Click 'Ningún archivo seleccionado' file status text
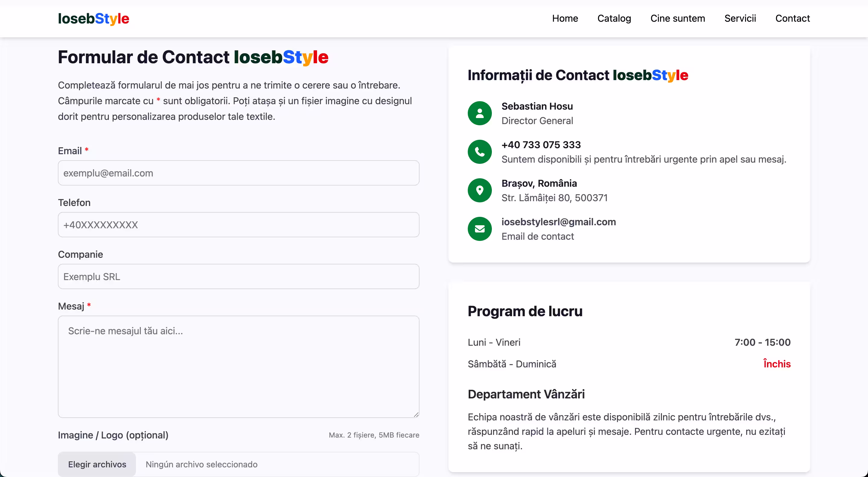 pos(202,464)
